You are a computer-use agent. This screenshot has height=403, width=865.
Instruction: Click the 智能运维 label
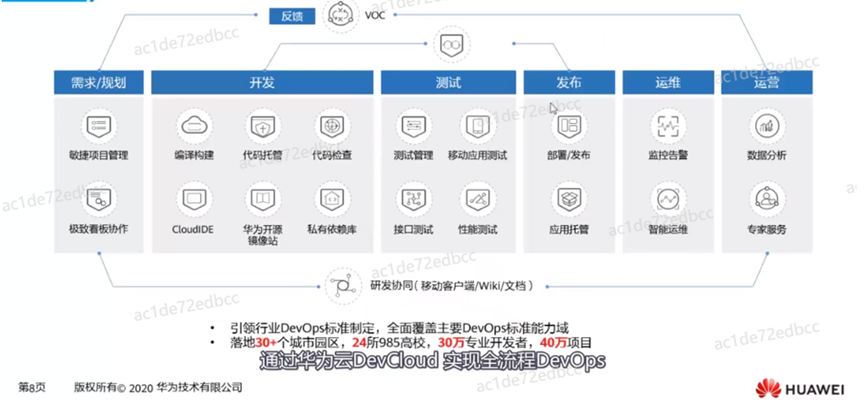[668, 229]
